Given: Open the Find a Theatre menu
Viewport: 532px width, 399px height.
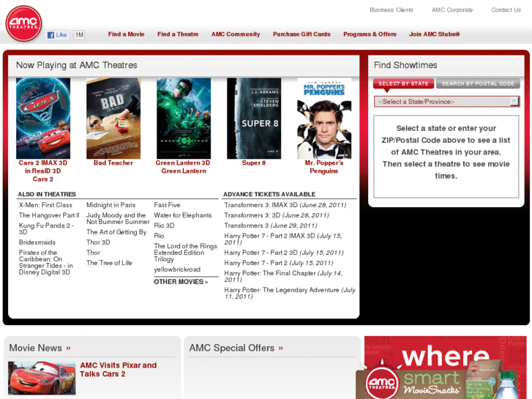Looking at the screenshot, I should pos(178,34).
